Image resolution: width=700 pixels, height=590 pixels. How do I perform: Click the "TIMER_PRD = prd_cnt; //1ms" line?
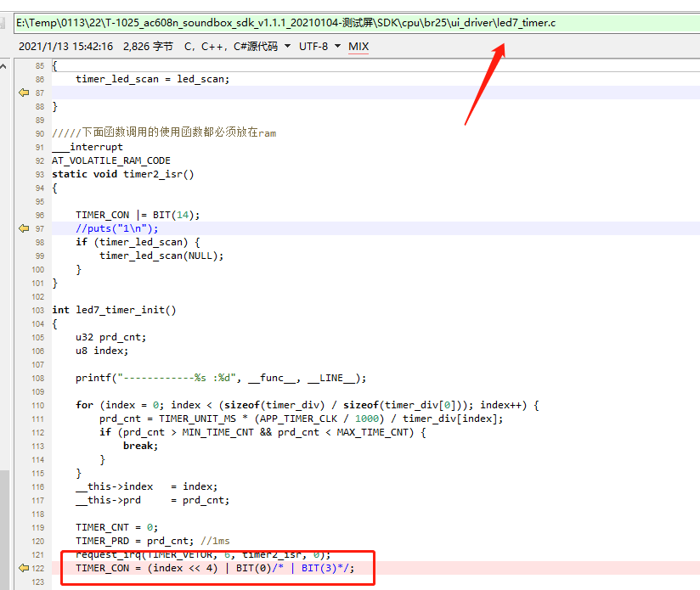click(152, 541)
